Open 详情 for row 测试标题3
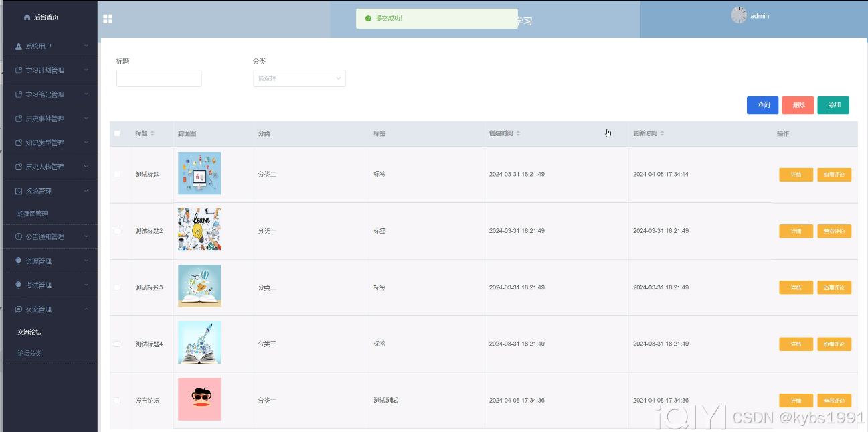 click(796, 287)
